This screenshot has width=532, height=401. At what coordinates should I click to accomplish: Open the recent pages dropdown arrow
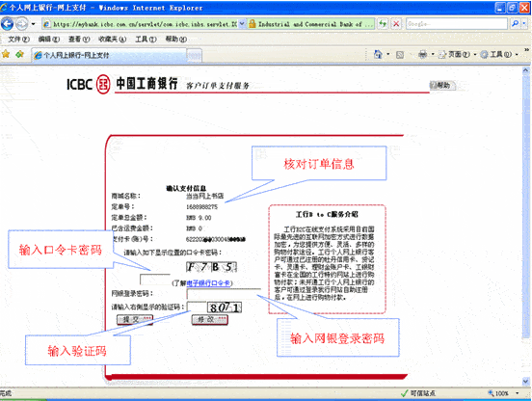[x=33, y=24]
